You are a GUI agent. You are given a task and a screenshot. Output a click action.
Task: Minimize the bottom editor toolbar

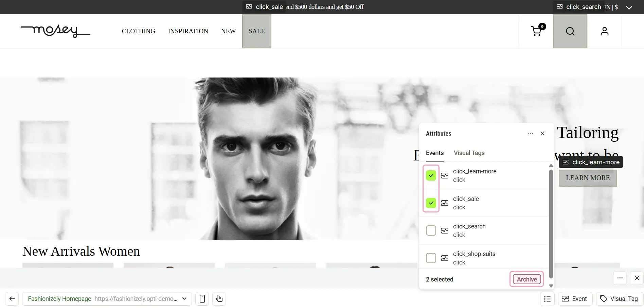pyautogui.click(x=620, y=278)
